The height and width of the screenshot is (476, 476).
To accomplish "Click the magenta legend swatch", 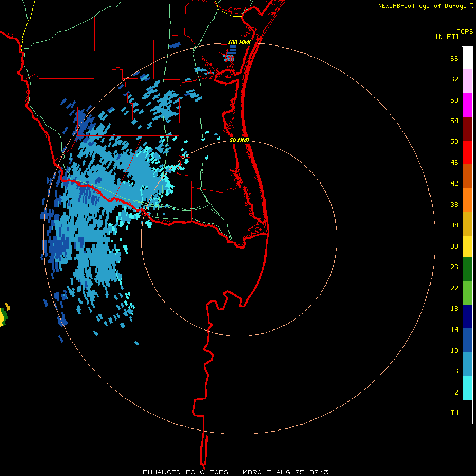I will click(x=467, y=105).
